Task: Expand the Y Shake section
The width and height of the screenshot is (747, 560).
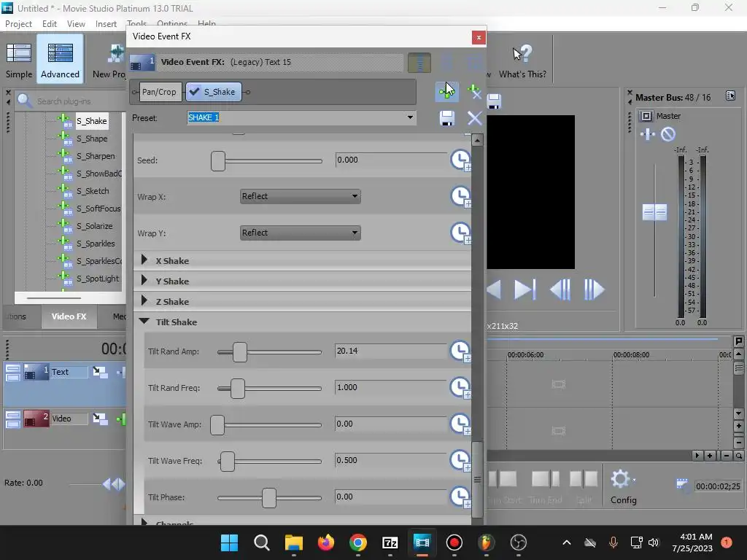Action: pos(144,281)
